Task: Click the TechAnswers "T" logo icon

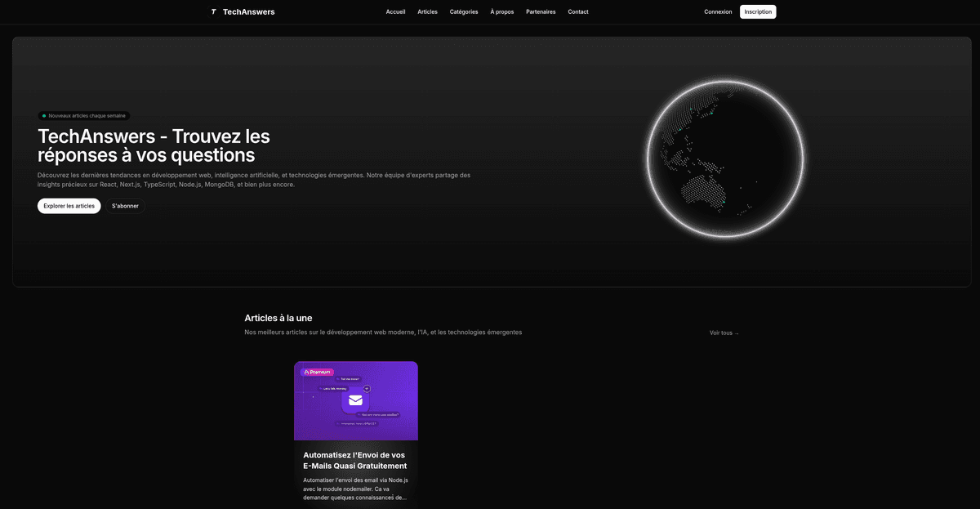Action: 213,11
